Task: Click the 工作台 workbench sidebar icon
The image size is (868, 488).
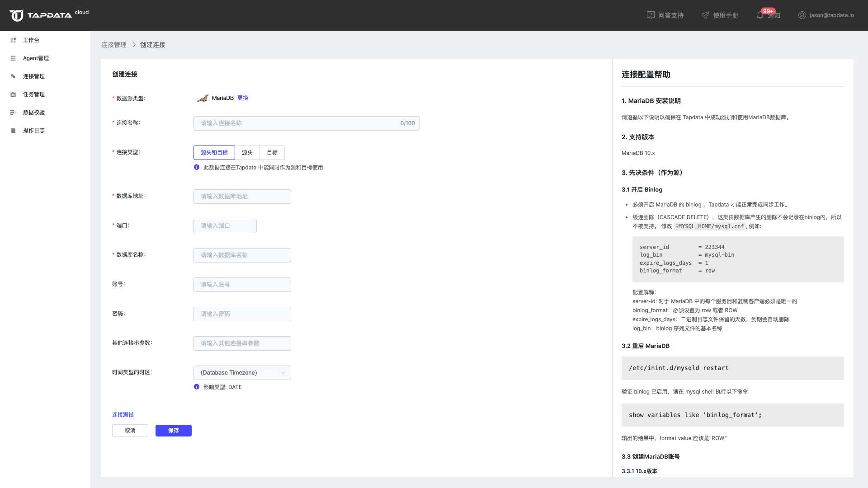Action: point(13,40)
